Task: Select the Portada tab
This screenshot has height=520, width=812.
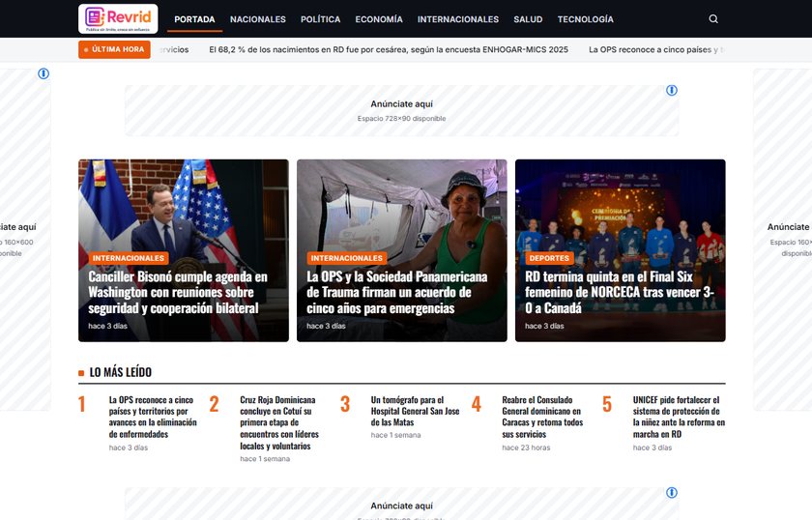Action: (x=194, y=19)
